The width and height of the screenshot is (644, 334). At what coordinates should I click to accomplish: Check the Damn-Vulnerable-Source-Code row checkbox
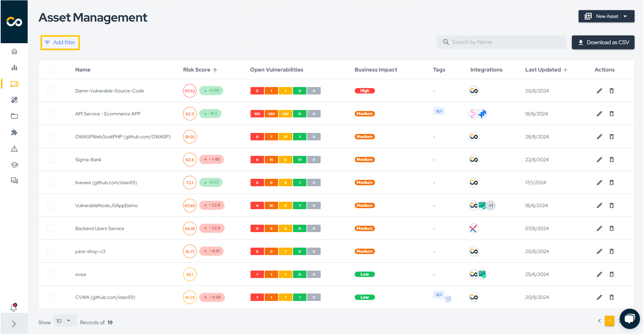pyautogui.click(x=51, y=91)
